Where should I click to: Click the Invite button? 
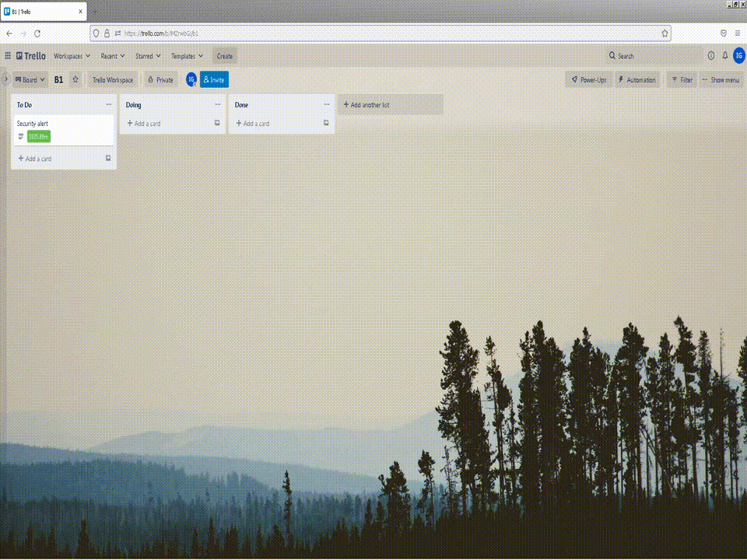(213, 79)
